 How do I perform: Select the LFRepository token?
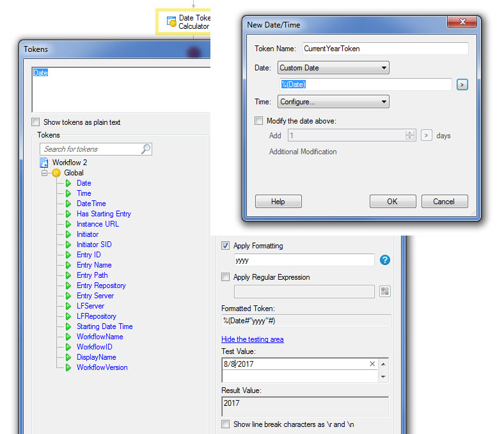pos(97,316)
